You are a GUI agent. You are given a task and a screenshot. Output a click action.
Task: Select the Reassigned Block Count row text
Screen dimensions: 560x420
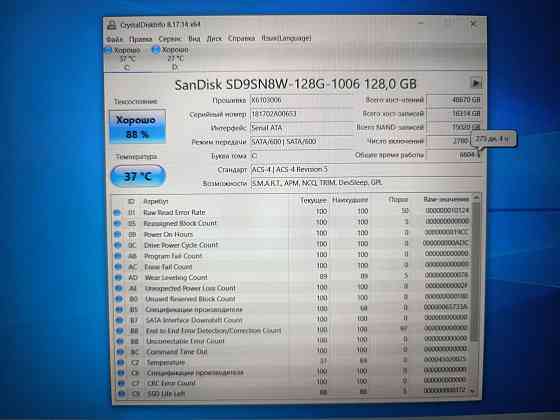180,223
